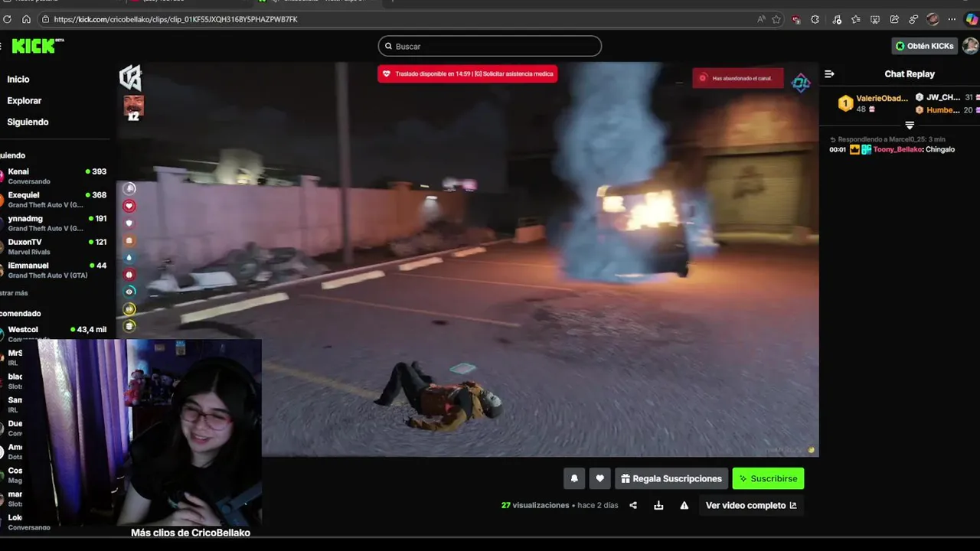Open the user avatar next to Obtén KICKs

[970, 46]
